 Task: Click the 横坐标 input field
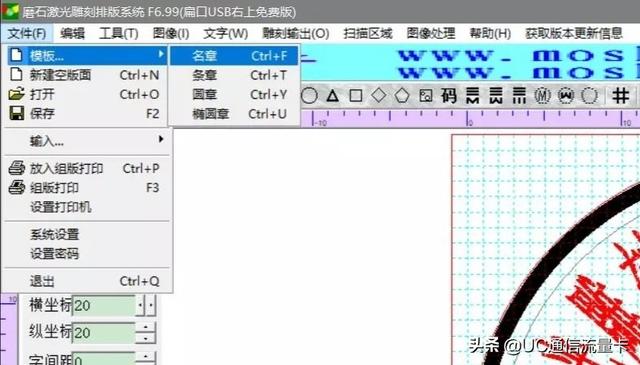pos(104,305)
